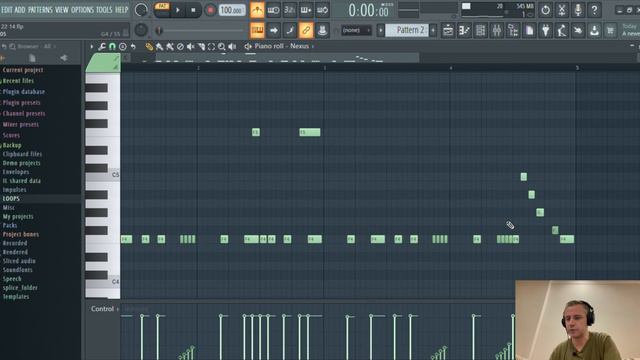Toggle typing keyboard to piano keyboard
This screenshot has height=360, width=640.
pos(257,30)
